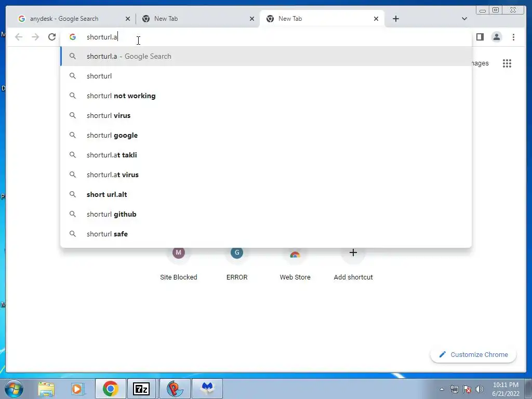Click Add shortcut plus tile
The height and width of the screenshot is (399, 532).
point(353,264)
